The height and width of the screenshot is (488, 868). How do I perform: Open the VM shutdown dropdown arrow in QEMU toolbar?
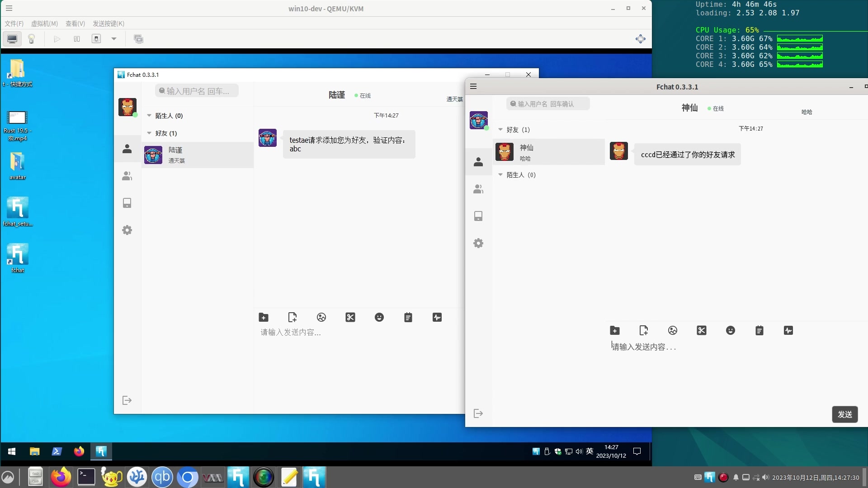[x=114, y=39]
